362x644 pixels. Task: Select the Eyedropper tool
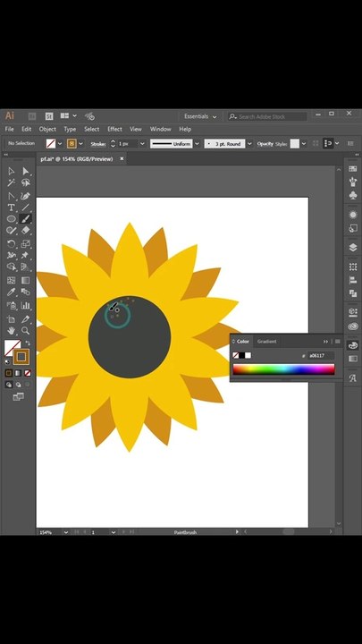click(11, 292)
